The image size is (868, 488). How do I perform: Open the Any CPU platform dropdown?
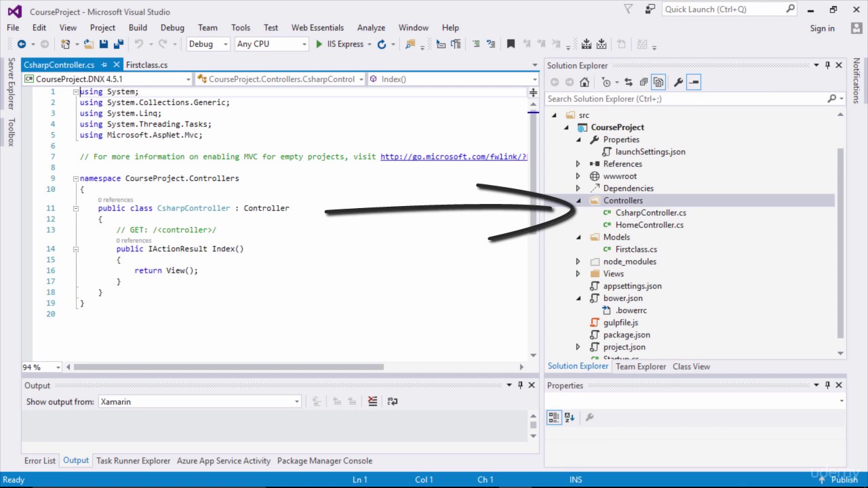click(271, 44)
